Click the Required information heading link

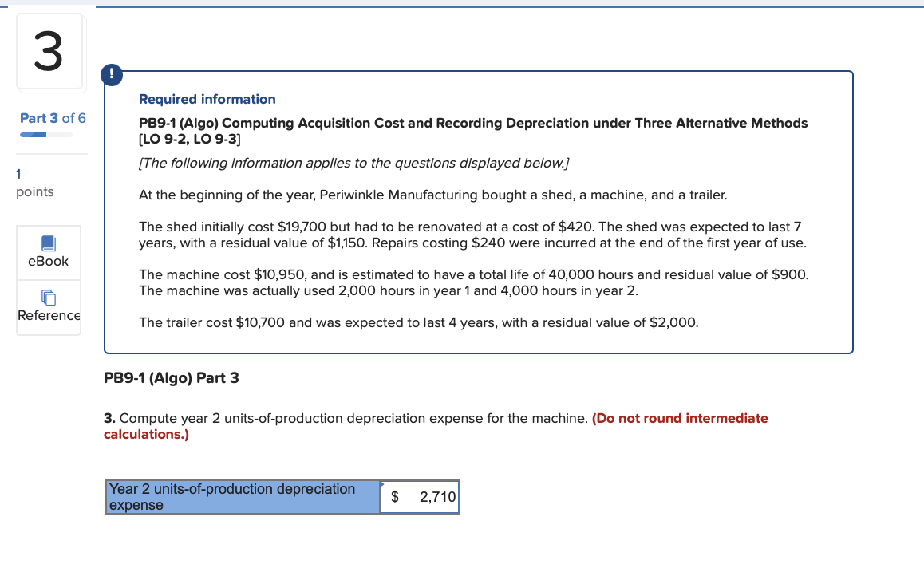click(x=207, y=99)
